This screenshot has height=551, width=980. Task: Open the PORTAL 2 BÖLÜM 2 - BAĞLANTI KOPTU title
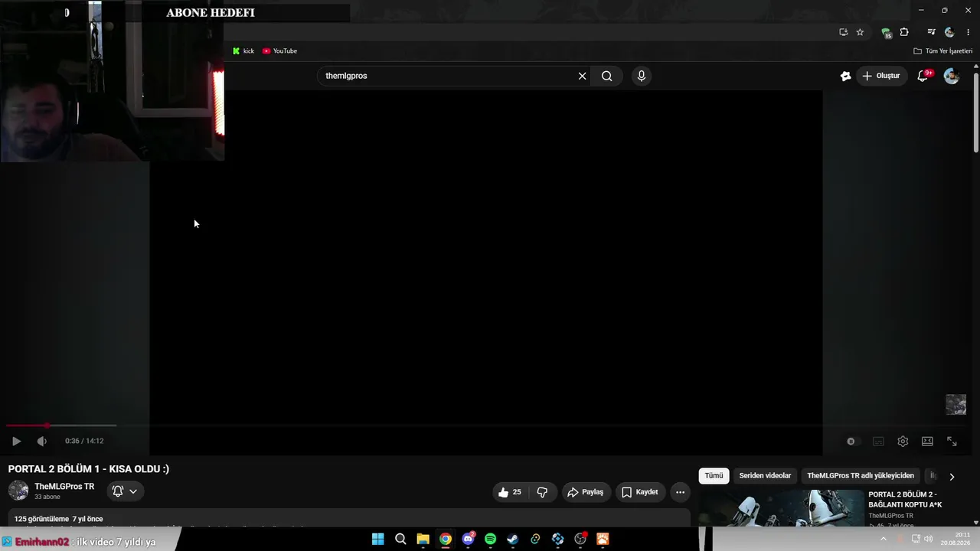tap(905, 500)
